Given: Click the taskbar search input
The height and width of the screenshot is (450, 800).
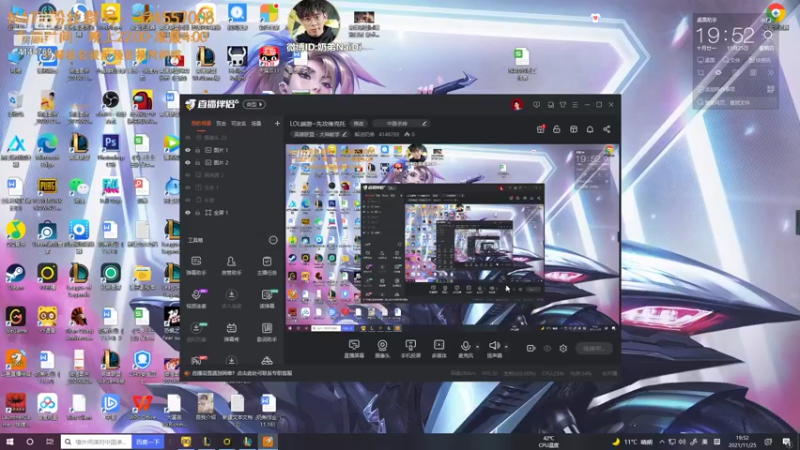Looking at the screenshot, I should 96,442.
